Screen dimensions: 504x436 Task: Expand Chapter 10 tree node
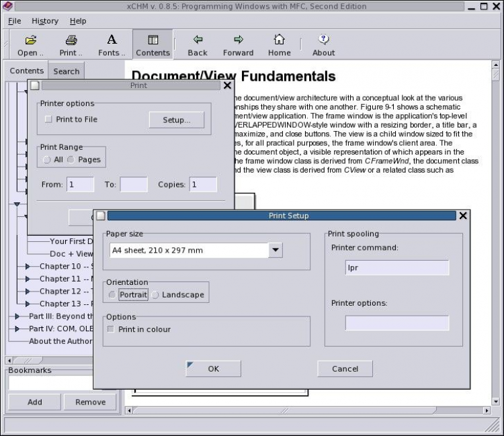pyautogui.click(x=28, y=266)
